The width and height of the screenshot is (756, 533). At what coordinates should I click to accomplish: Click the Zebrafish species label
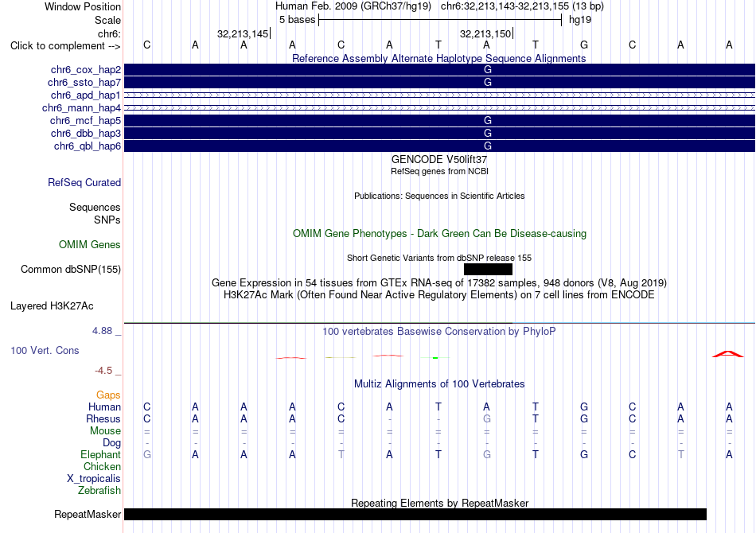tap(99, 491)
